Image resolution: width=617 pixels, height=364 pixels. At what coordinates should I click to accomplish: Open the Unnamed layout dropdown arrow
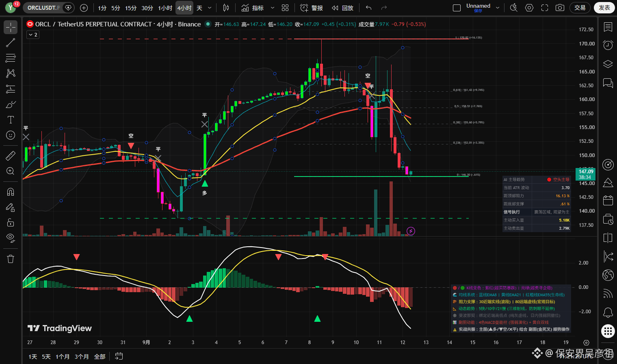[x=498, y=8]
